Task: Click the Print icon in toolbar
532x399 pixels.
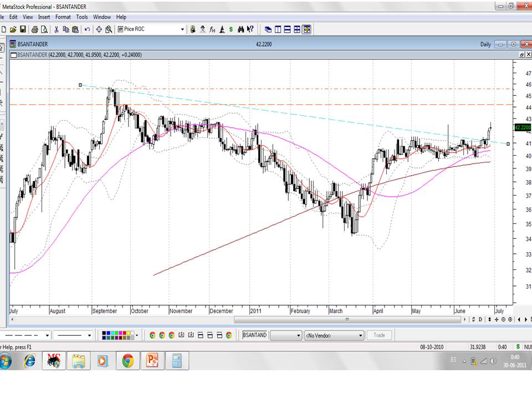Action: tap(34, 29)
